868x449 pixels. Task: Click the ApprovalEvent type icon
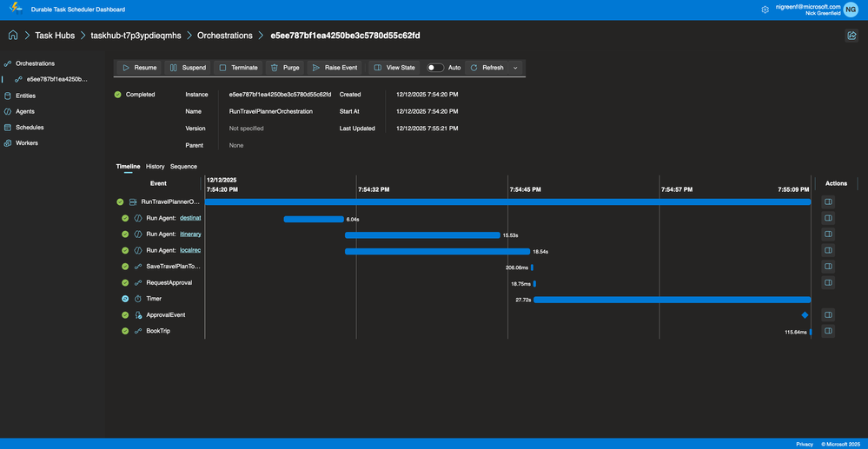[x=138, y=315]
